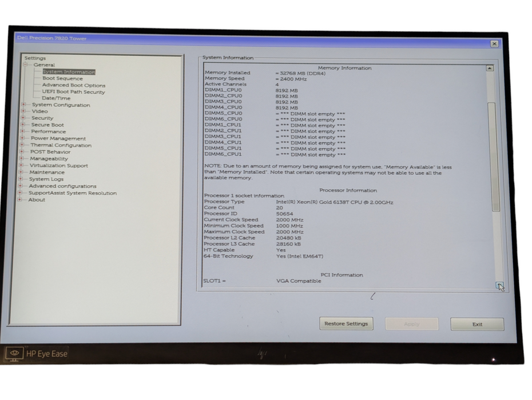Click the scroll up arrow
Viewport: 532px width, 400px height.
coord(490,68)
